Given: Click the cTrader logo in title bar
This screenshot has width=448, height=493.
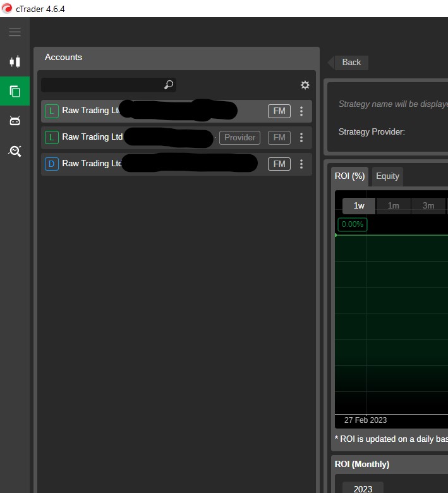Looking at the screenshot, I should 6,8.
